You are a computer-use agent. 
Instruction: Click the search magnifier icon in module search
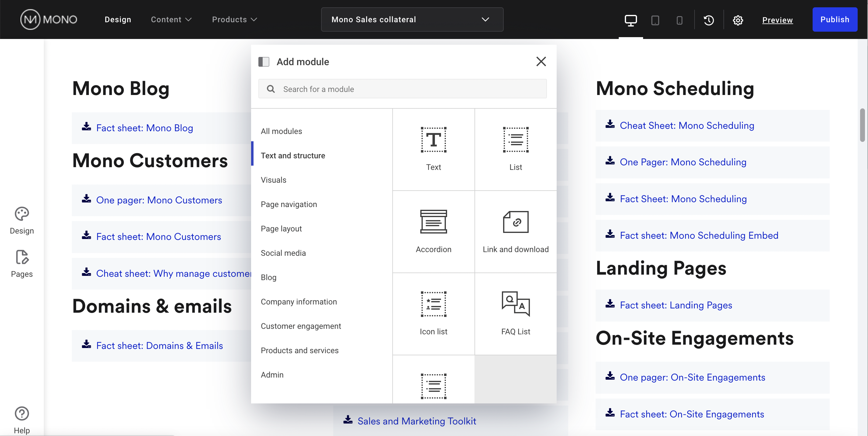tap(271, 89)
